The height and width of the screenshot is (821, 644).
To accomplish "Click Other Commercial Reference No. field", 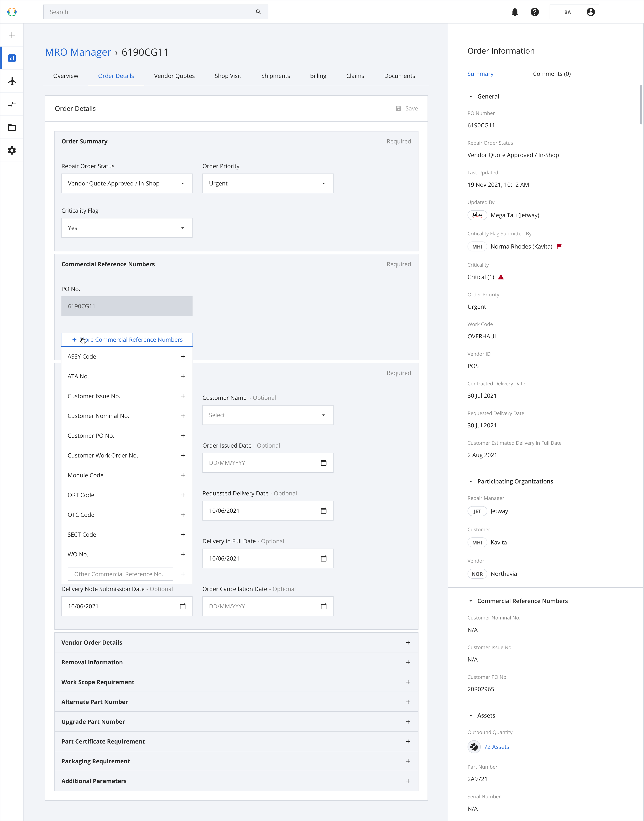I will point(120,574).
